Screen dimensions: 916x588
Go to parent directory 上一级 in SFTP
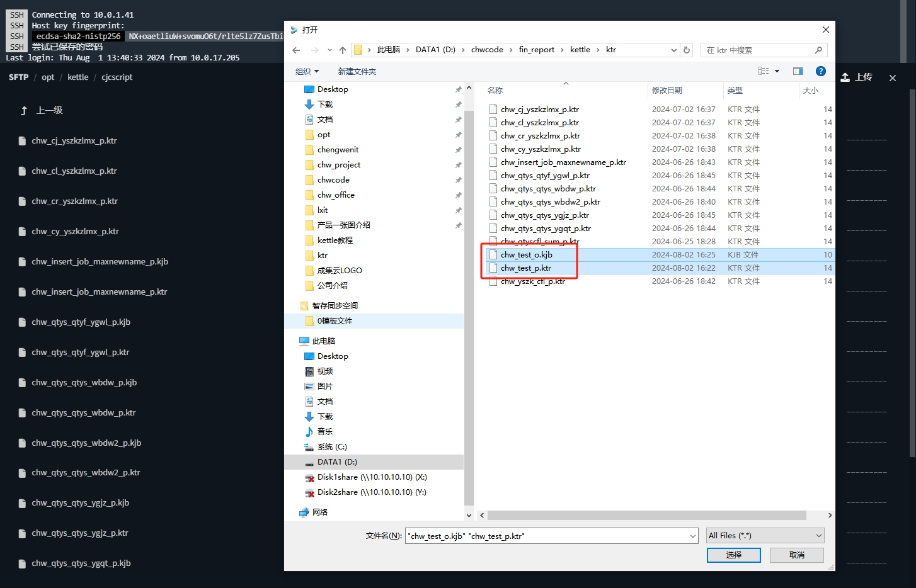42,111
